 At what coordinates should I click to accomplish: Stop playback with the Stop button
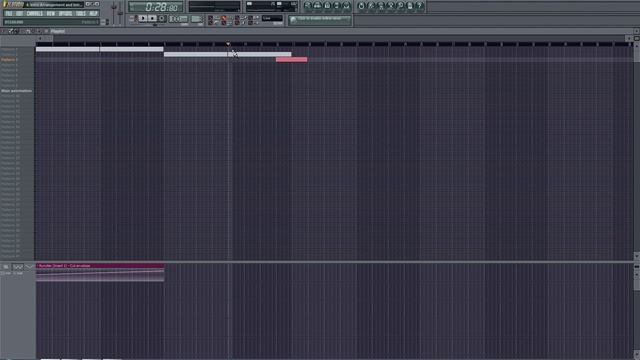(x=152, y=18)
